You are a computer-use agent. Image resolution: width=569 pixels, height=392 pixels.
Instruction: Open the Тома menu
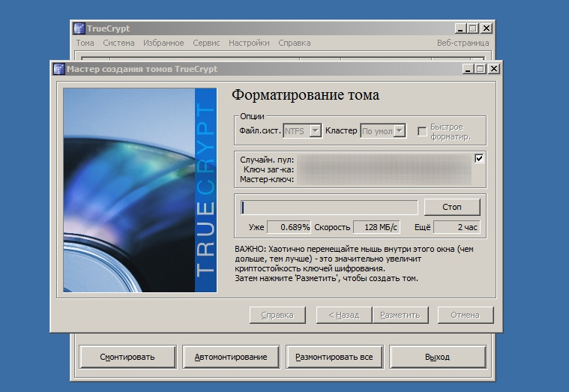tap(85, 43)
